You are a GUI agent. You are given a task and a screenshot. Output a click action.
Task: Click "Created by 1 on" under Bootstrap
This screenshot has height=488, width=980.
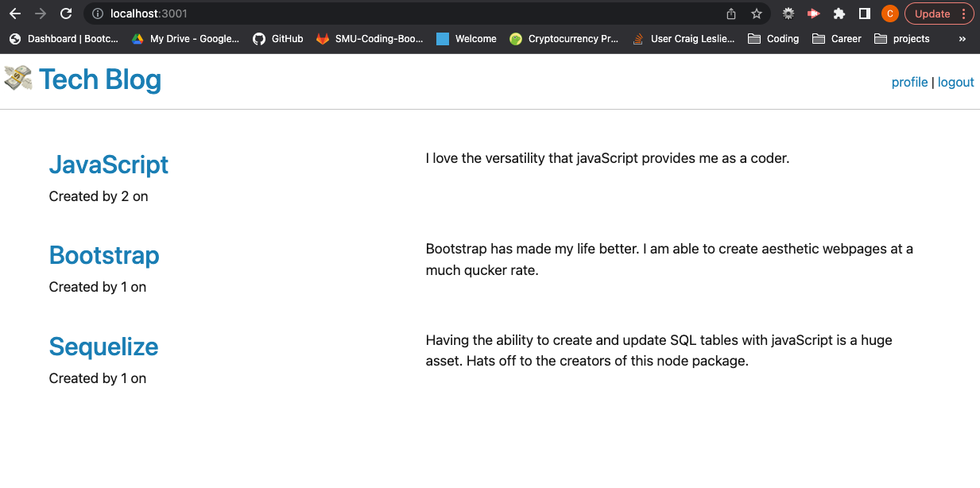coord(98,287)
